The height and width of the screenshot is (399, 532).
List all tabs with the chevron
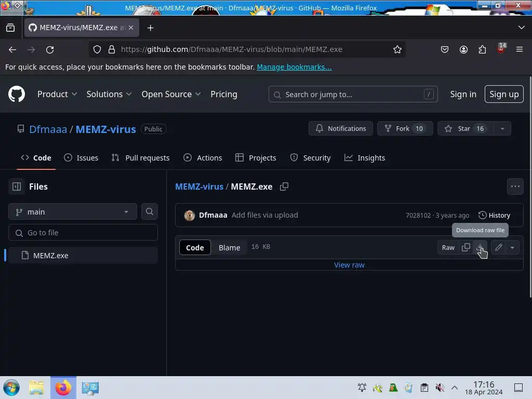pyautogui.click(x=522, y=28)
